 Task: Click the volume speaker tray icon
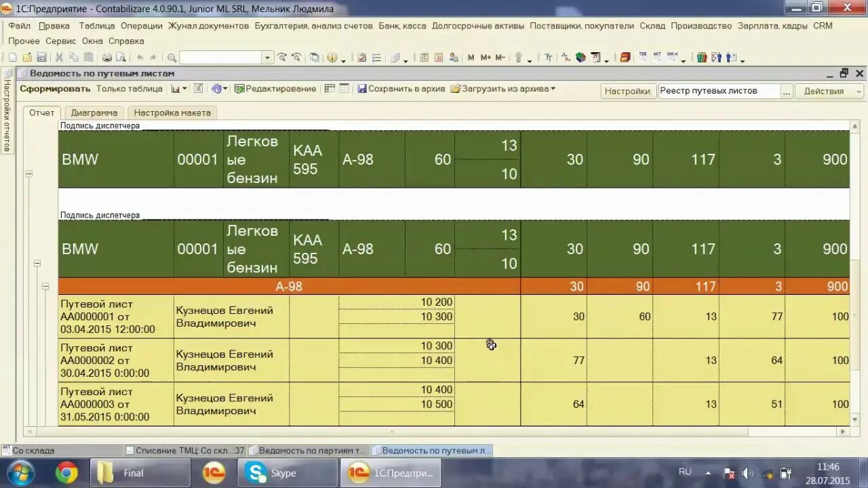[x=748, y=473]
